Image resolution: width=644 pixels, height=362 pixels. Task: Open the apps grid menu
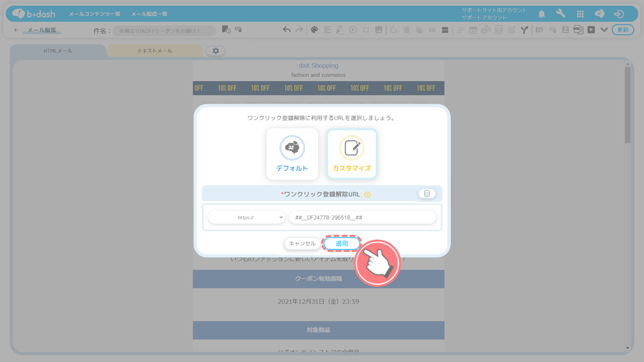coord(580,14)
